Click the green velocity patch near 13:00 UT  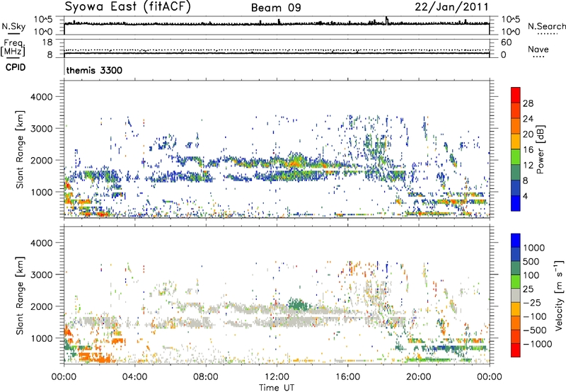[298, 305]
